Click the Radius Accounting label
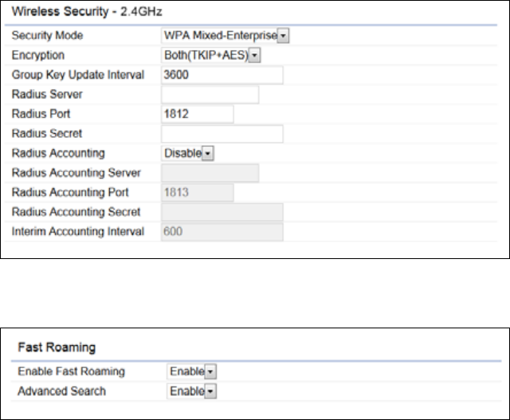This screenshot has width=510, height=420. 58,153
